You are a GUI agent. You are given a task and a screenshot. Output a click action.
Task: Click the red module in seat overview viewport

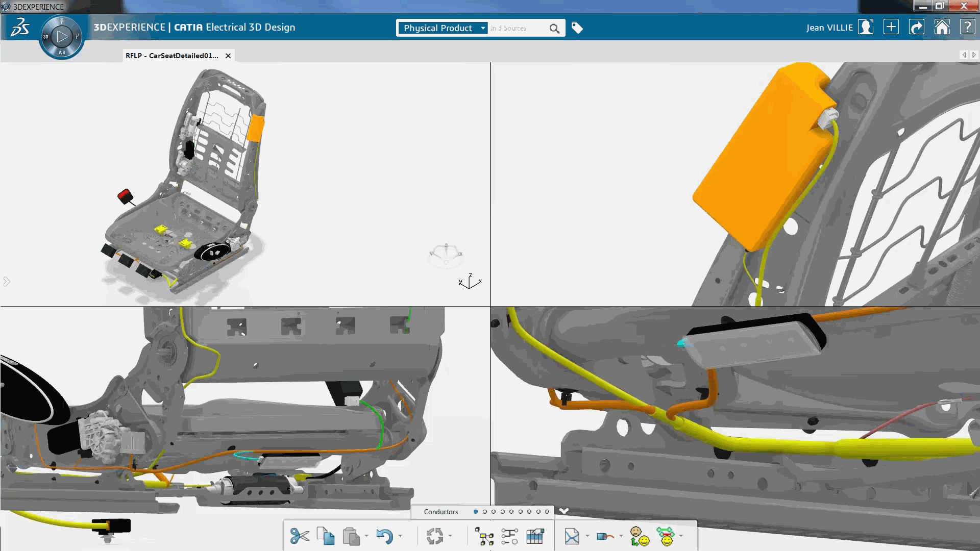coord(126,196)
